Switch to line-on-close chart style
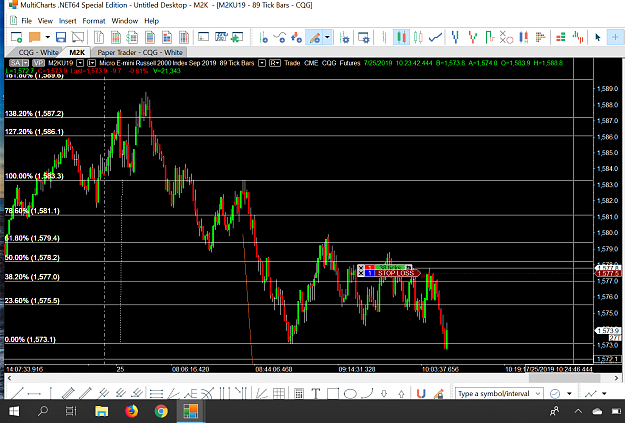The image size is (625, 423). [435, 37]
